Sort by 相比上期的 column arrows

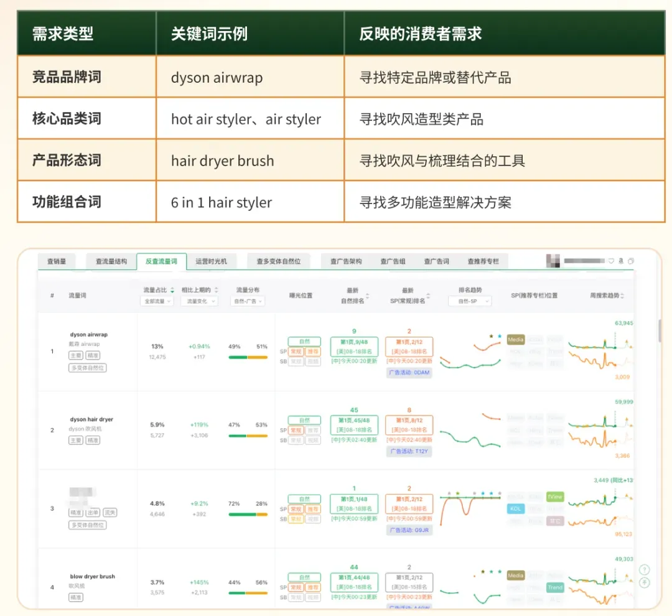pos(216,290)
